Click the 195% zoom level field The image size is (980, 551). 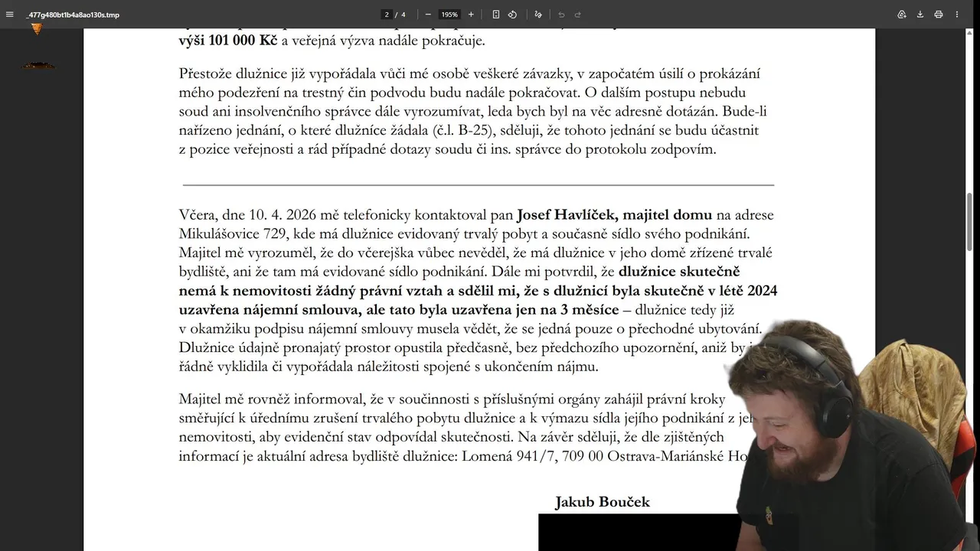(449, 15)
